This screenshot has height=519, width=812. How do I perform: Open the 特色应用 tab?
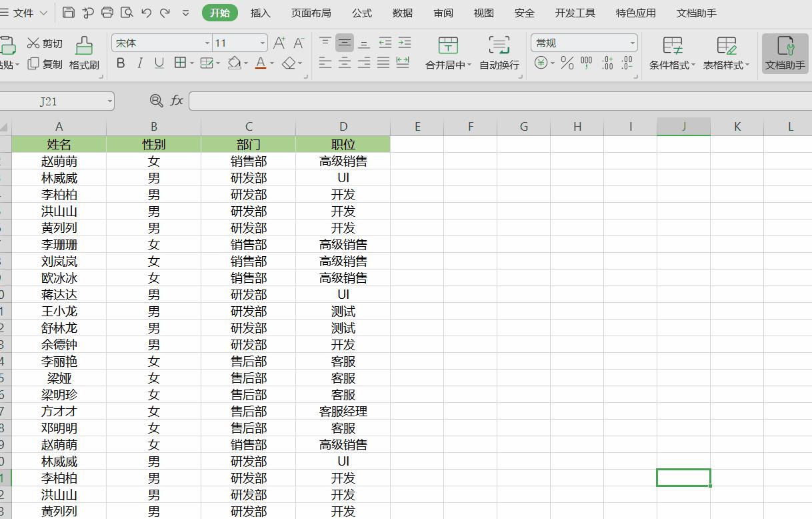pyautogui.click(x=636, y=13)
